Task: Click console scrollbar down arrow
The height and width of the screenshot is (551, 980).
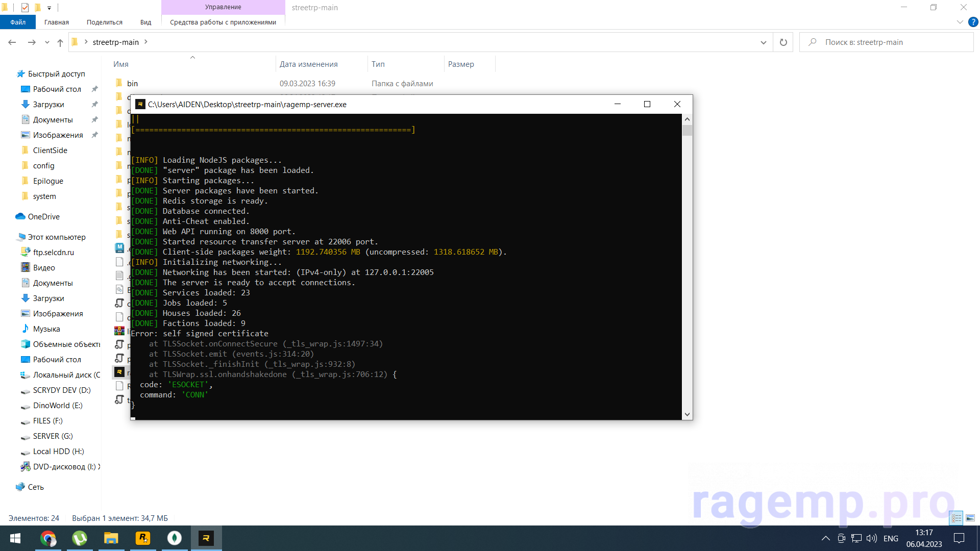Action: [x=687, y=414]
